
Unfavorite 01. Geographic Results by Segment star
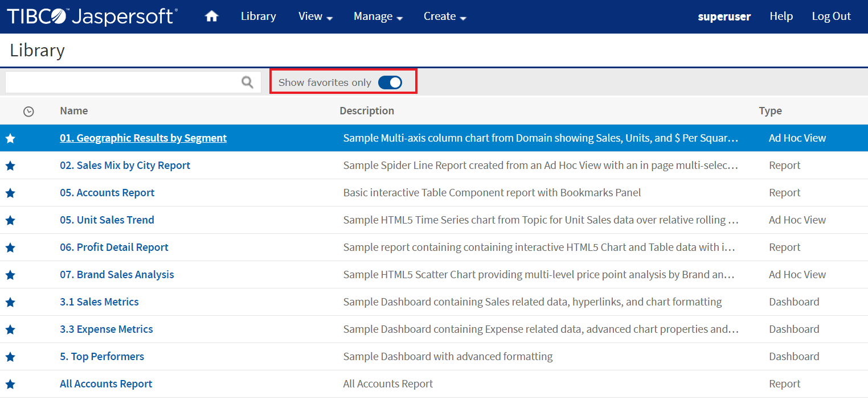pos(10,138)
